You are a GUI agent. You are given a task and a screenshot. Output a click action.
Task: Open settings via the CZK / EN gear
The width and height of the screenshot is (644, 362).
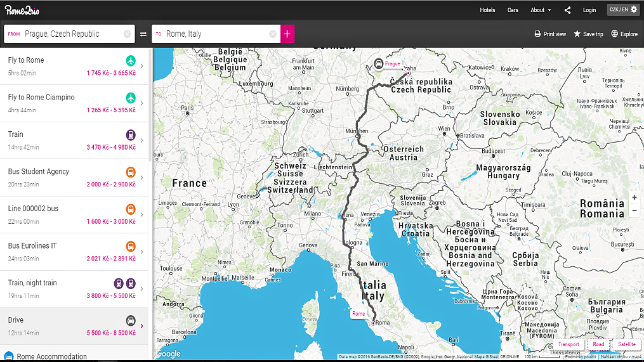click(x=624, y=10)
